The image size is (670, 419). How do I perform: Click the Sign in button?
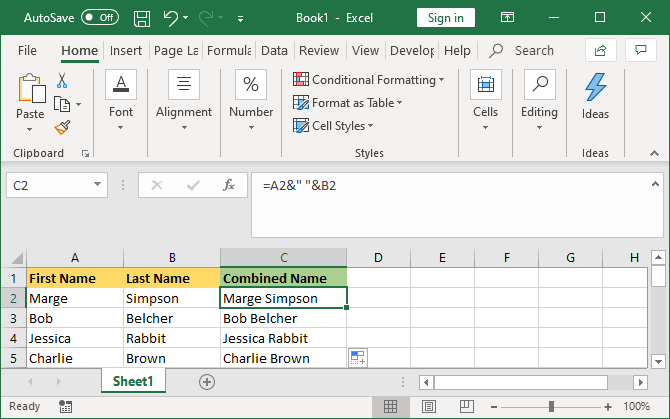point(445,18)
